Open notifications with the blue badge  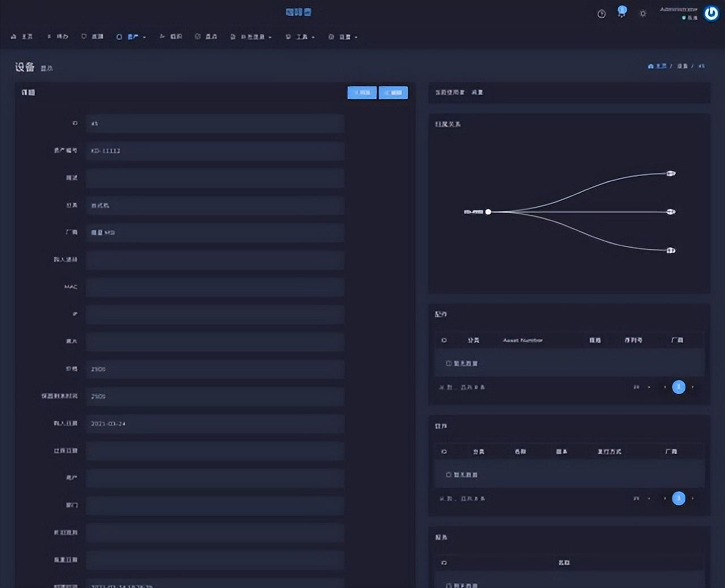click(622, 12)
